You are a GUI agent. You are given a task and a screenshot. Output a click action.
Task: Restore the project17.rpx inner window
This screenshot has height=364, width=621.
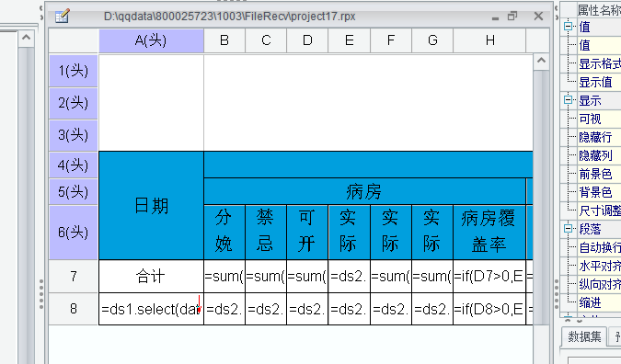click(512, 17)
